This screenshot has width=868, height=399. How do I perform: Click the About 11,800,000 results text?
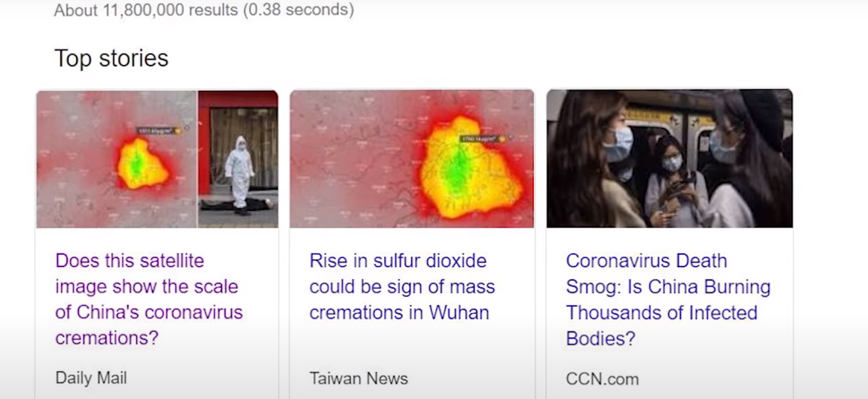[203, 10]
